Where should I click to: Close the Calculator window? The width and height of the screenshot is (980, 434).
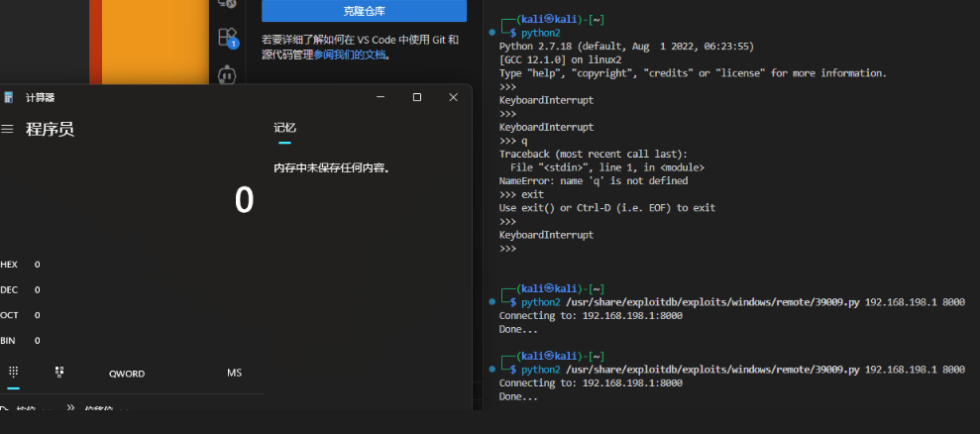454,97
